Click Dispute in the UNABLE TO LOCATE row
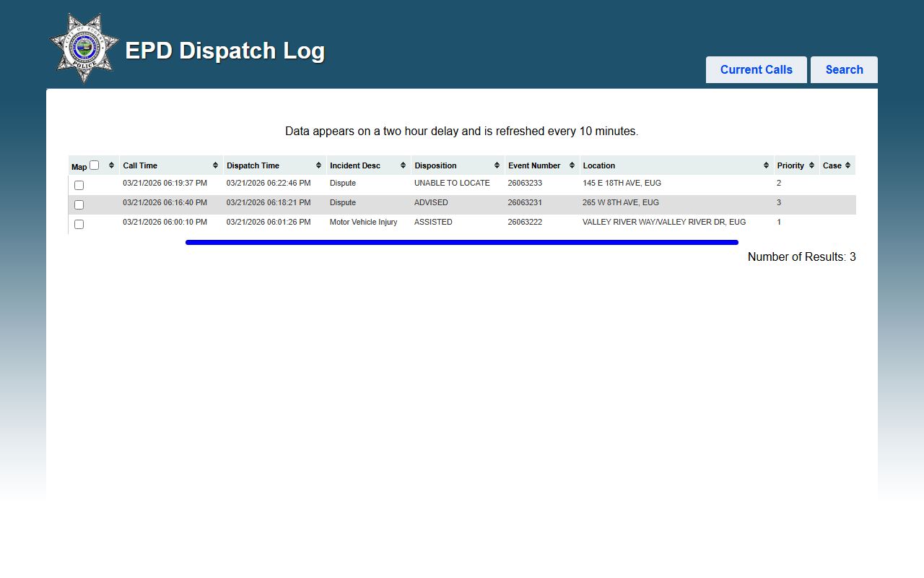This screenshot has height=578, width=924. click(343, 183)
